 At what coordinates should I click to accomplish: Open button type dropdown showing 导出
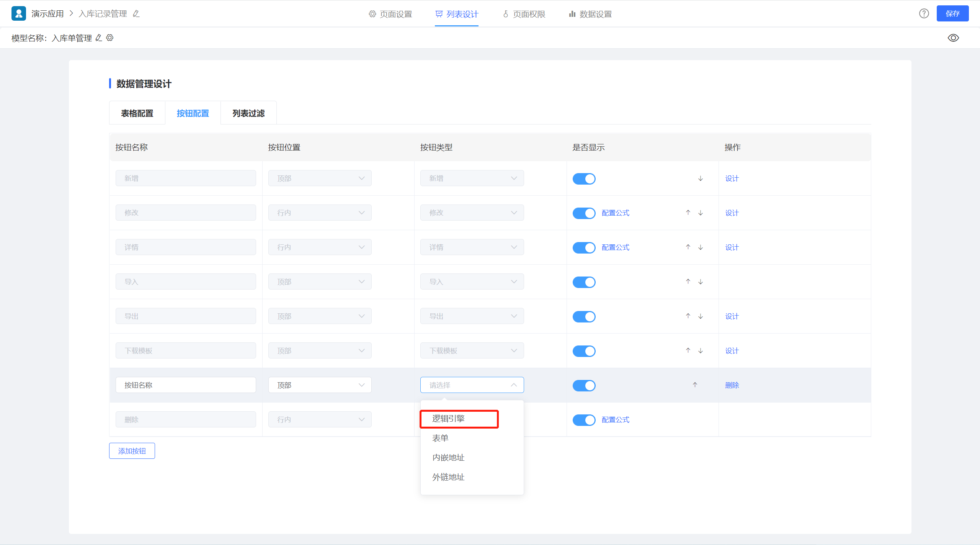(x=472, y=316)
